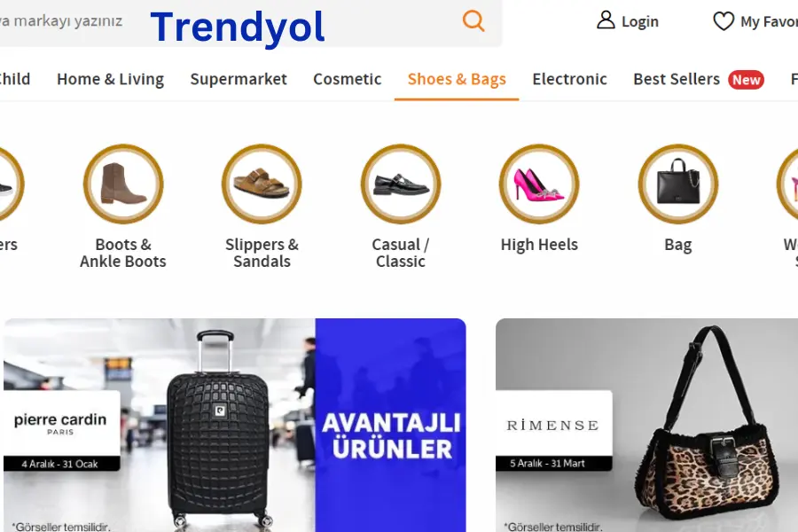The image size is (798, 532).
Task: Open the Rimense leopard bag banner
Action: click(647, 425)
